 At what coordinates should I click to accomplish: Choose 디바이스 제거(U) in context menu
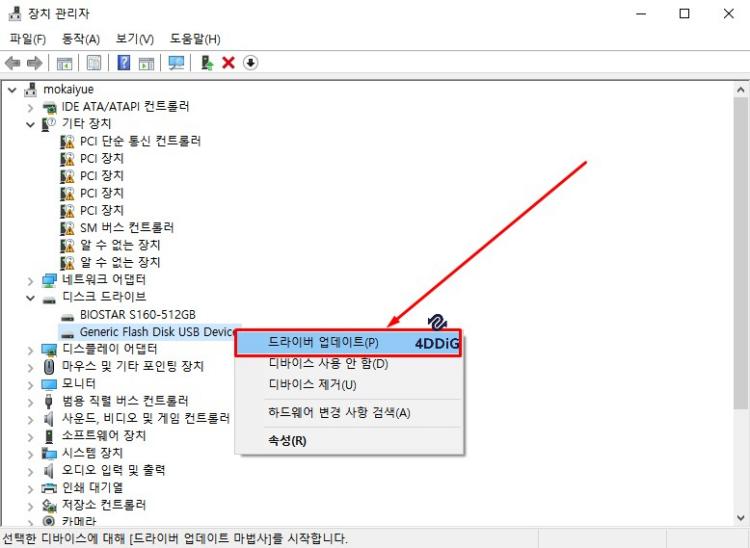(x=348, y=384)
